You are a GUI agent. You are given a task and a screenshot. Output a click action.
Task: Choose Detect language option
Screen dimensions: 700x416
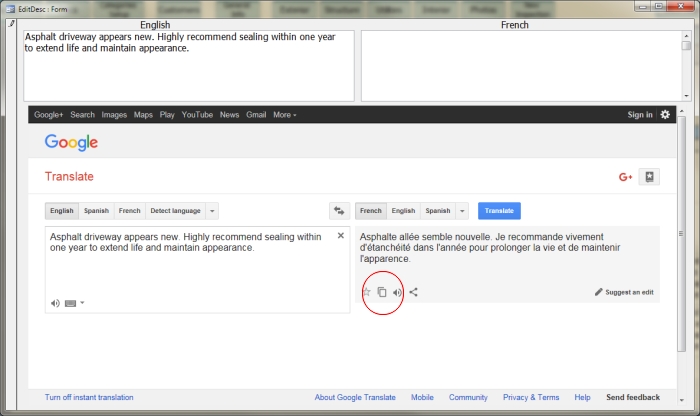tap(175, 211)
